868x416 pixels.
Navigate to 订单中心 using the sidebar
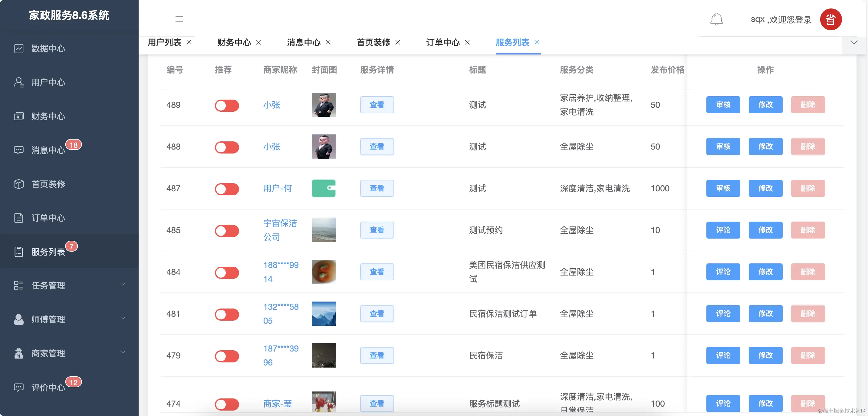pos(48,218)
